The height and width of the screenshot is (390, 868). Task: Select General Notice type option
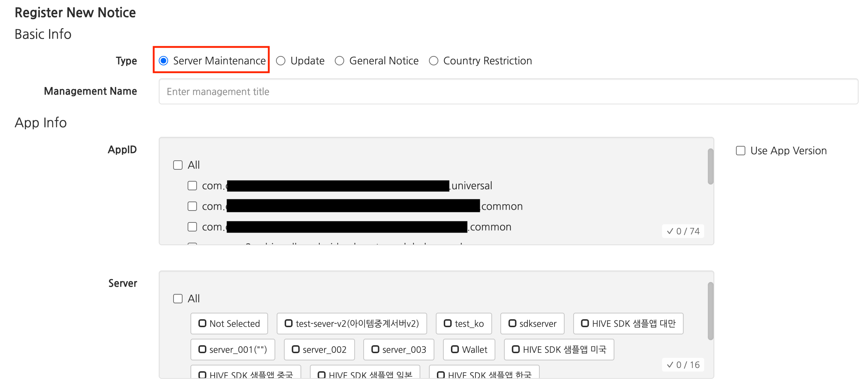pyautogui.click(x=339, y=61)
